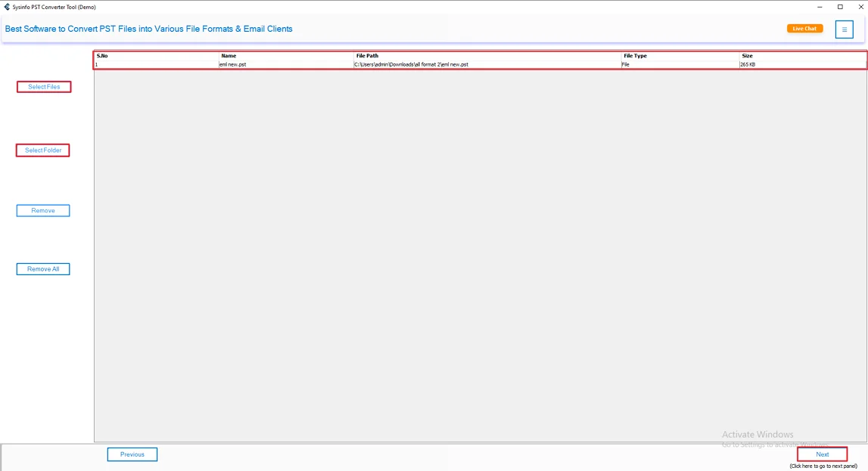Click the click here to go to next panel hint
The height and width of the screenshot is (471, 868).
tap(822, 464)
